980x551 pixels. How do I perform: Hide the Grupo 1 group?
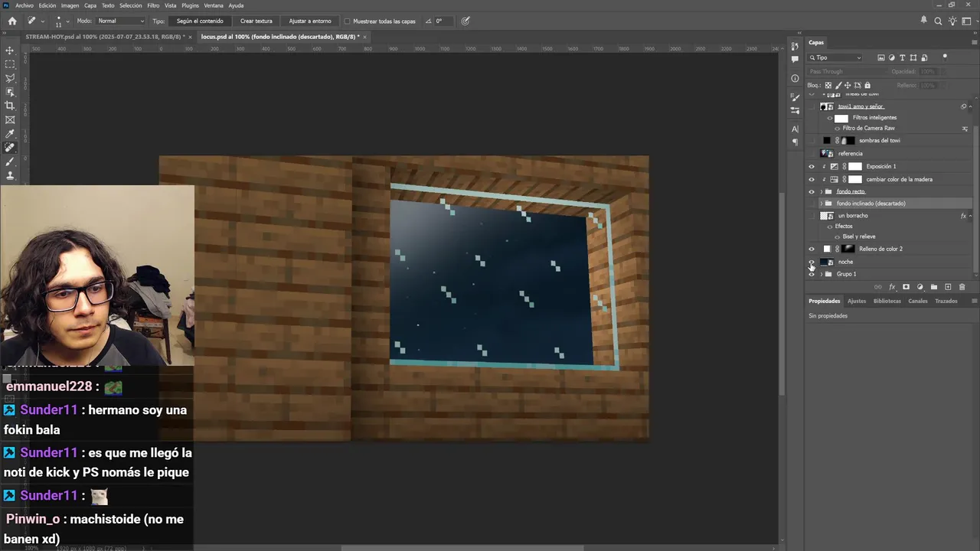pyautogui.click(x=812, y=274)
